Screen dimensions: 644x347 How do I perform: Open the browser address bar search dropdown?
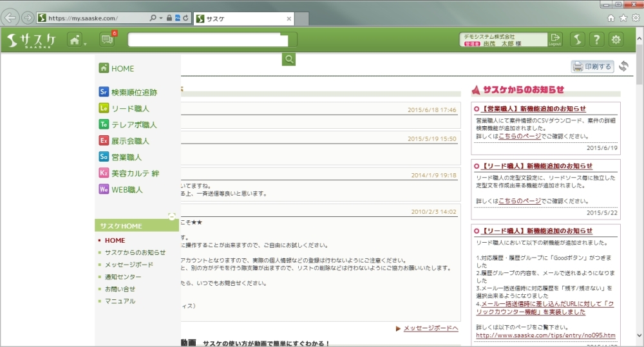coord(161,18)
